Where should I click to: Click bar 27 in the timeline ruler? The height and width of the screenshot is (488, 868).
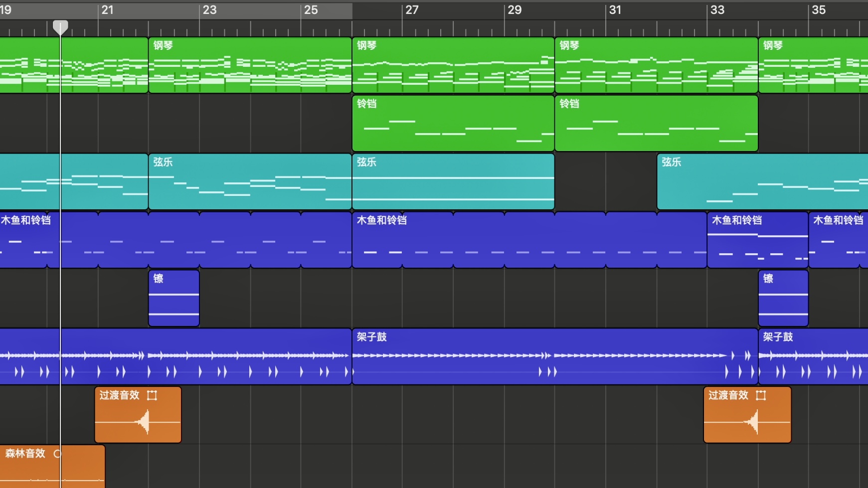point(412,10)
